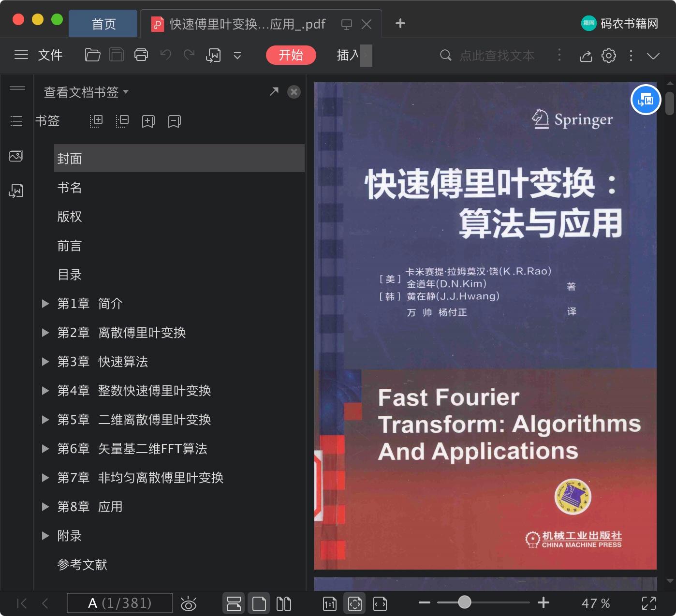Viewport: 676px width, 616px height.
Task: Toggle the sidebar collapse handle icon
Action: pyautogui.click(x=17, y=88)
